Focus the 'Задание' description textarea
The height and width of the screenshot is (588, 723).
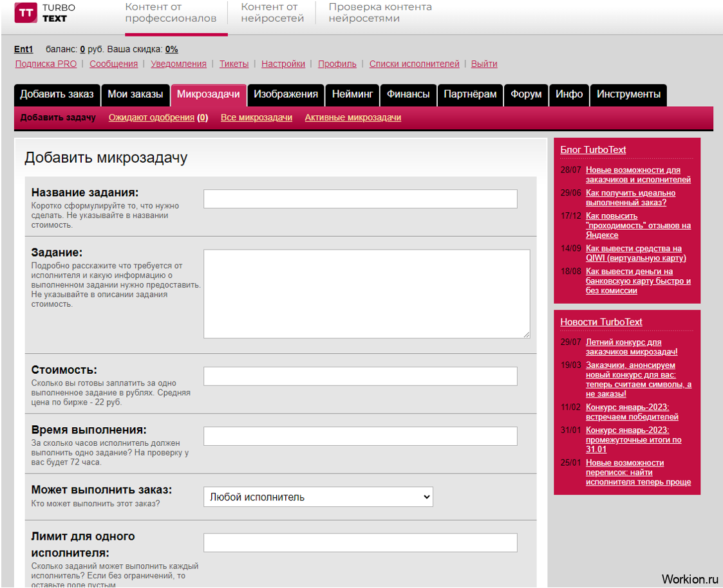[366, 294]
